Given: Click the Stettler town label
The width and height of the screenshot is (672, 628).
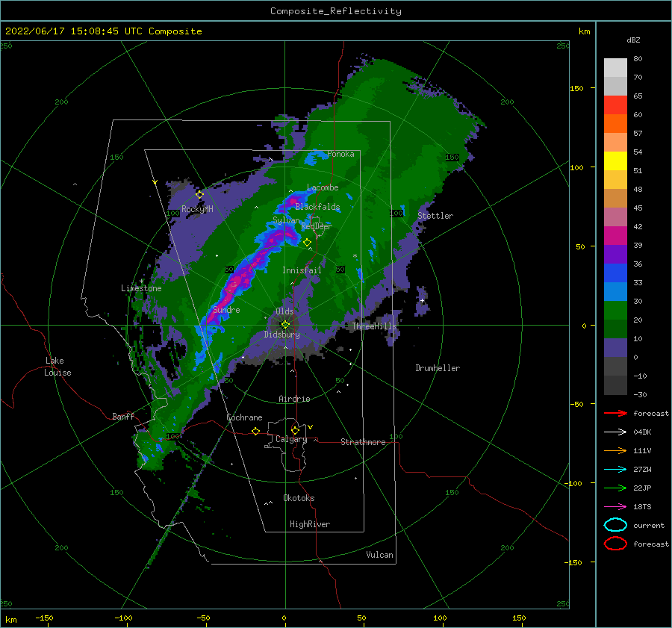Looking at the screenshot, I should [435, 216].
